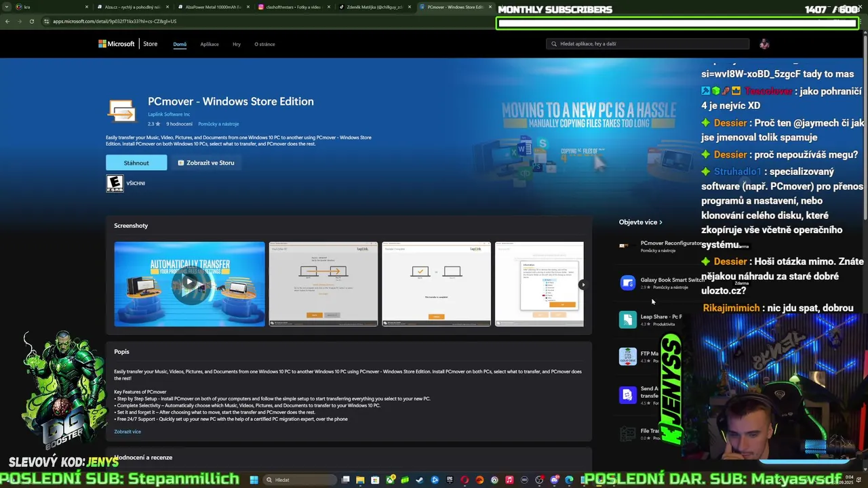The image size is (868, 488).
Task: Click the browser back arrow
Action: 7,21
